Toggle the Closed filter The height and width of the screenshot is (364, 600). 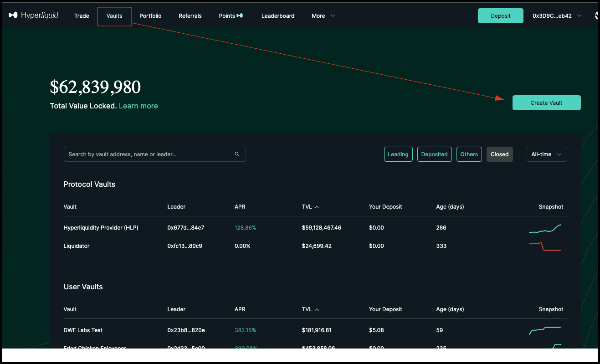(500, 154)
